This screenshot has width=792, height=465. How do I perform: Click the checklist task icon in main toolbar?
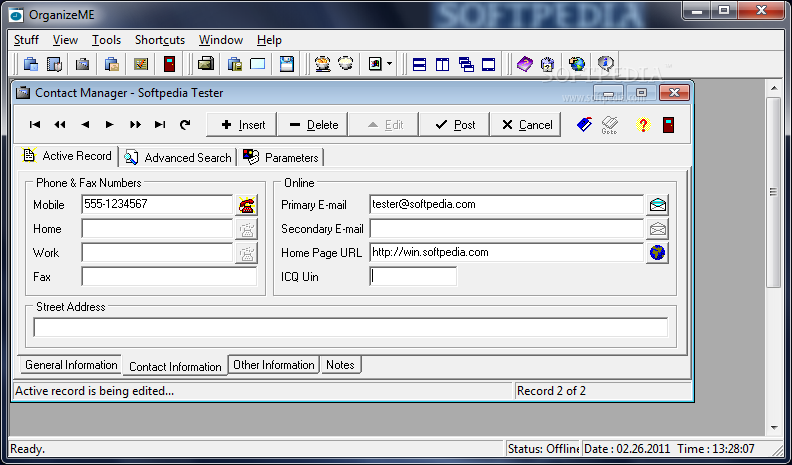coord(140,64)
